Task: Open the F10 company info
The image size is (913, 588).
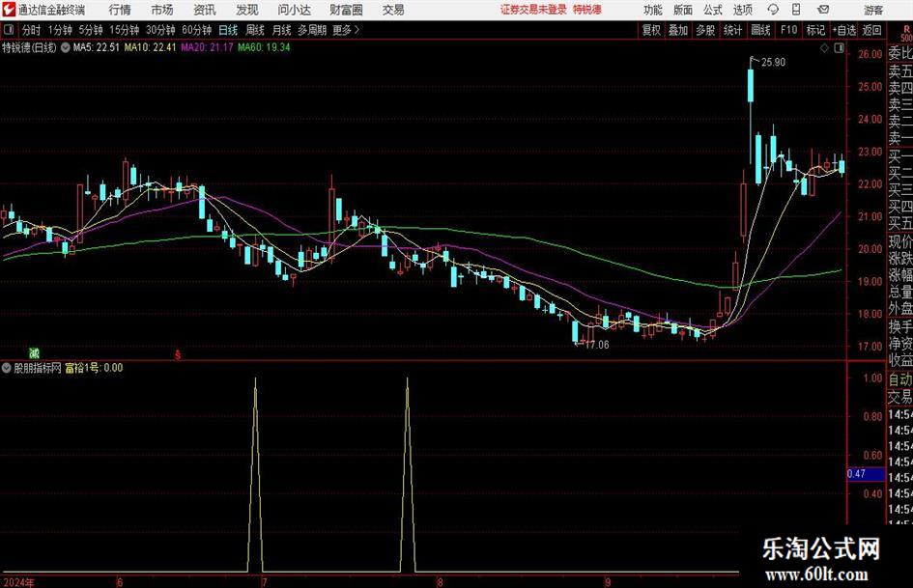Action: click(x=788, y=30)
